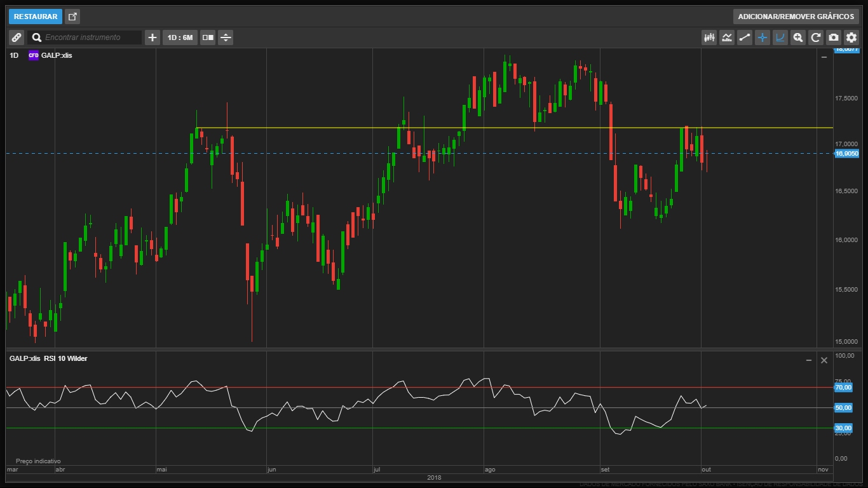Collapse the RSI 10 Wilder panel
The height and width of the screenshot is (488, 868).
click(x=809, y=360)
